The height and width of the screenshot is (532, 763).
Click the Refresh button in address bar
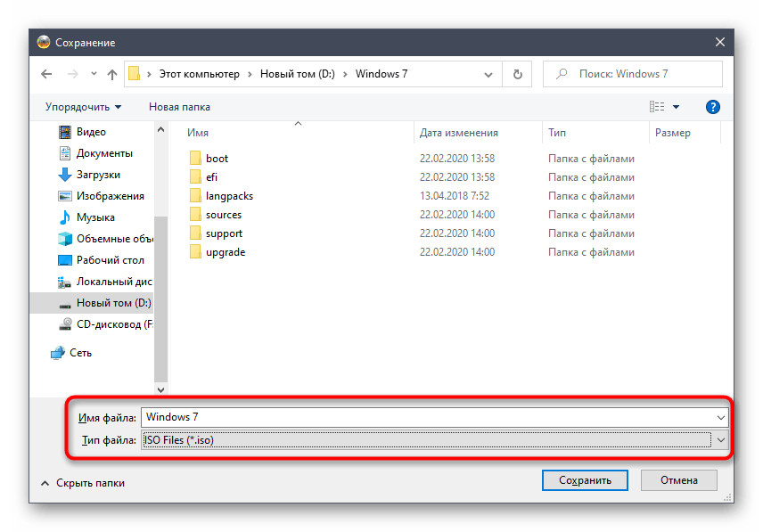[x=517, y=74]
